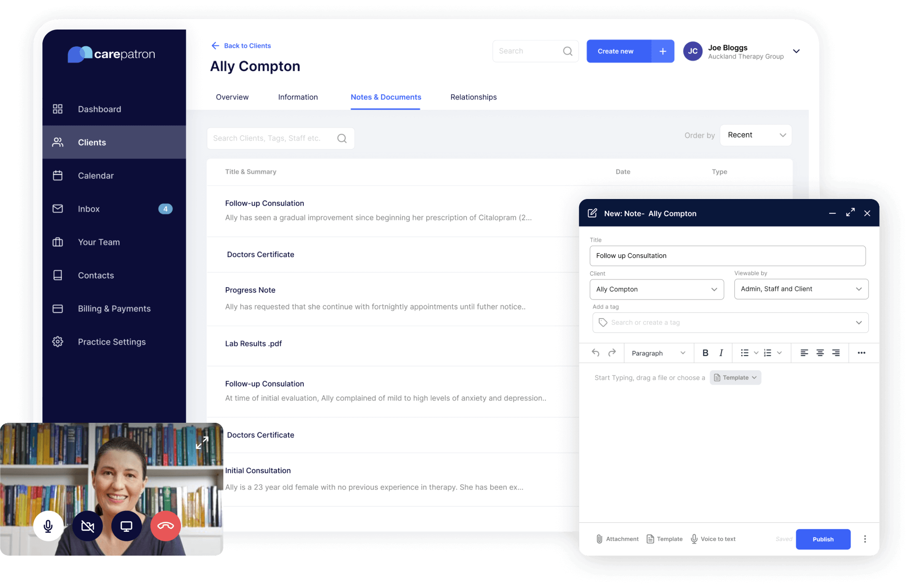Open the Dashboard section in sidebar
Viewport: 912px width, 588px height.
click(x=114, y=109)
